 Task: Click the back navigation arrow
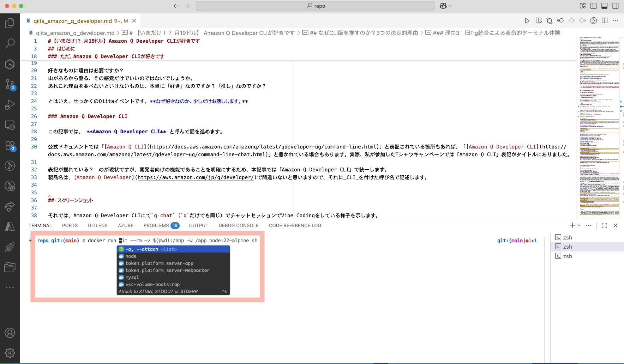[x=176, y=6]
